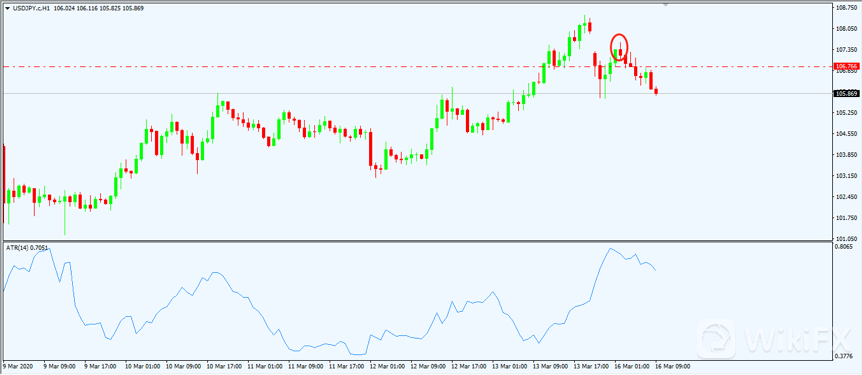
Task: Click the ATR(14) 0.7051 indicator label
Action: coord(26,247)
